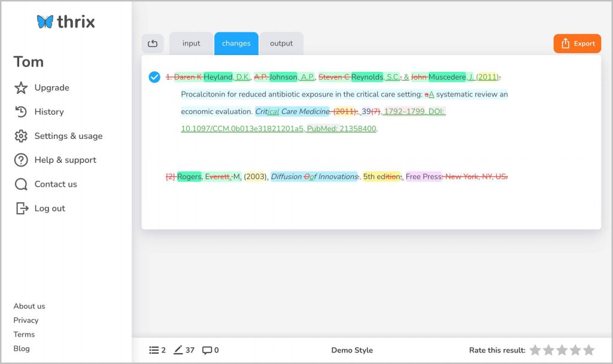Click the references count list icon
613x364 pixels.
point(154,350)
